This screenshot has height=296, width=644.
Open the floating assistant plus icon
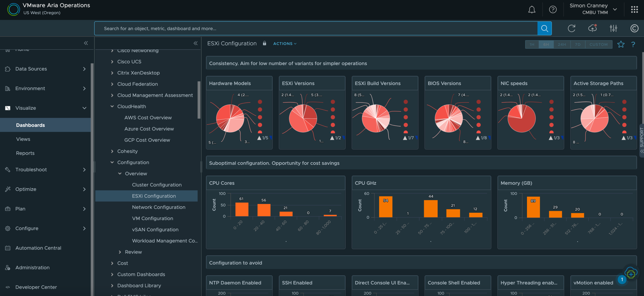click(x=631, y=274)
